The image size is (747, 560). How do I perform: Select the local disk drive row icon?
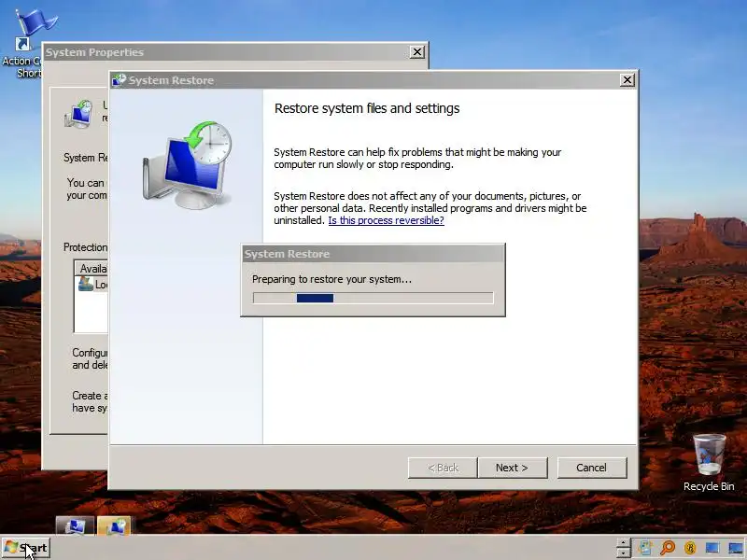pos(86,284)
